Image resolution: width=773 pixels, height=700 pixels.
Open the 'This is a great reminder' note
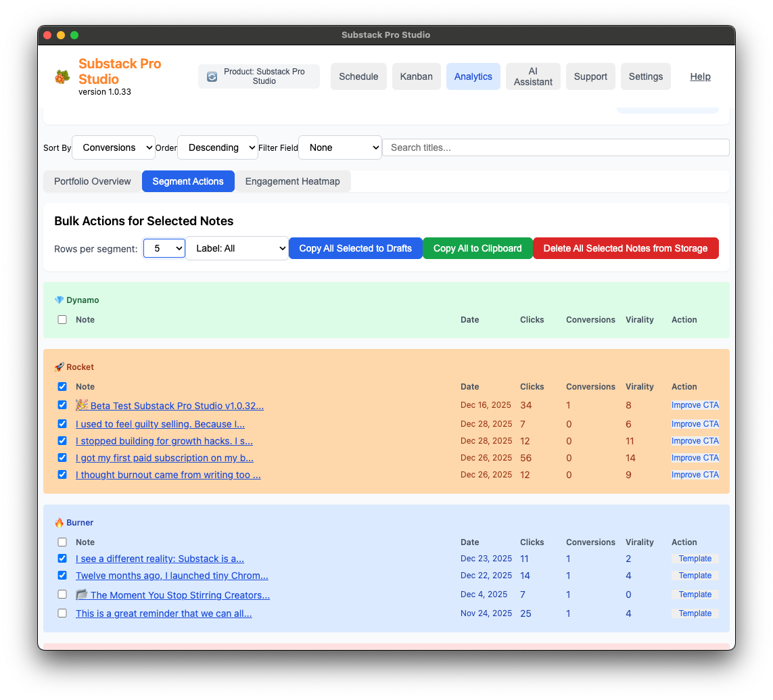tap(164, 613)
